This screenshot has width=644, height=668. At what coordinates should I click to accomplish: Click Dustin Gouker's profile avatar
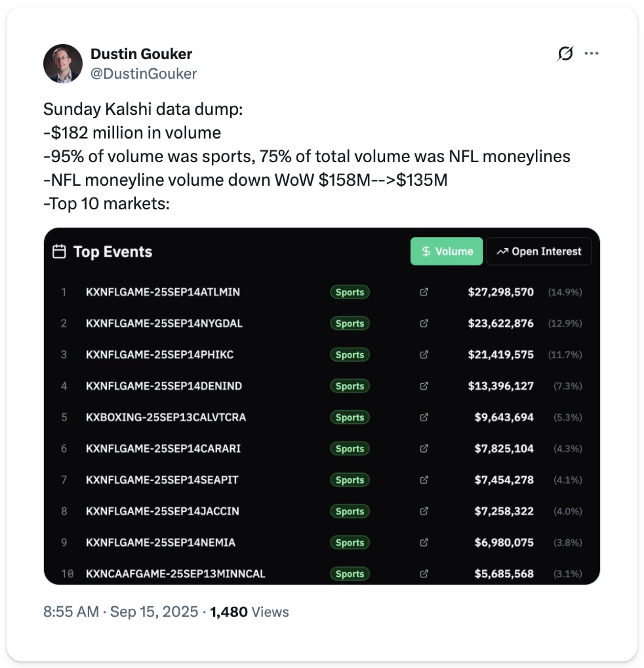(x=63, y=64)
